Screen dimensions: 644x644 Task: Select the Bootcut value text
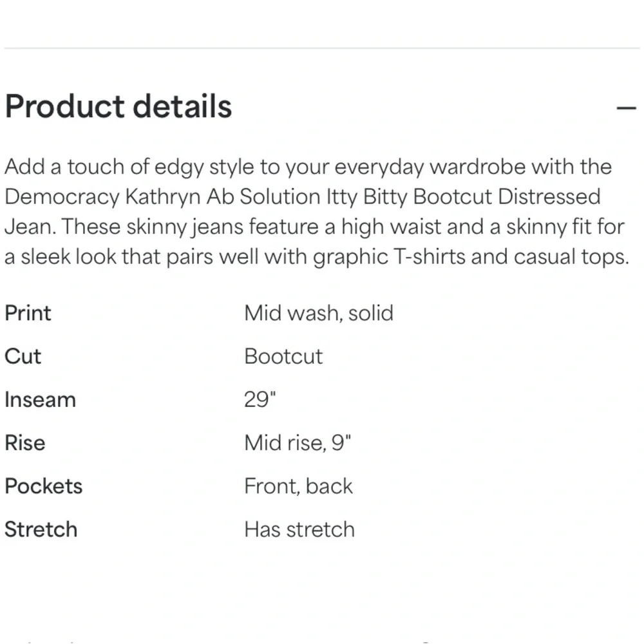tap(283, 356)
